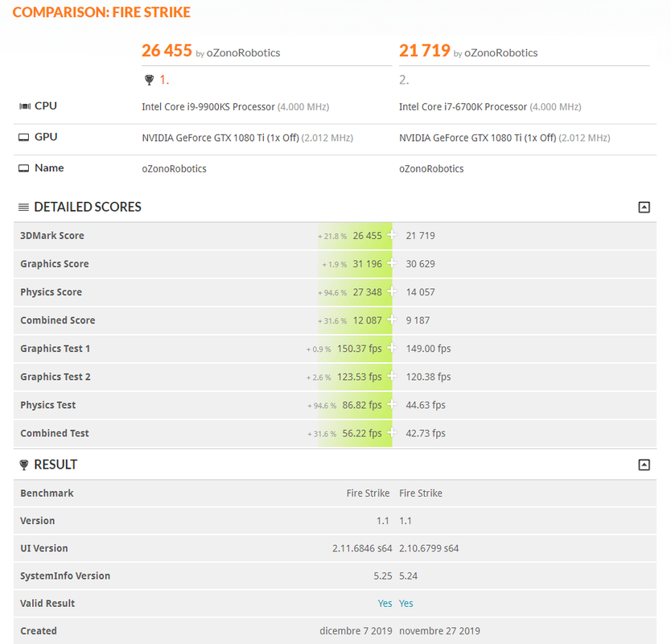Click SystemInfo version 5.25
The height and width of the screenshot is (644, 671).
tap(383, 576)
